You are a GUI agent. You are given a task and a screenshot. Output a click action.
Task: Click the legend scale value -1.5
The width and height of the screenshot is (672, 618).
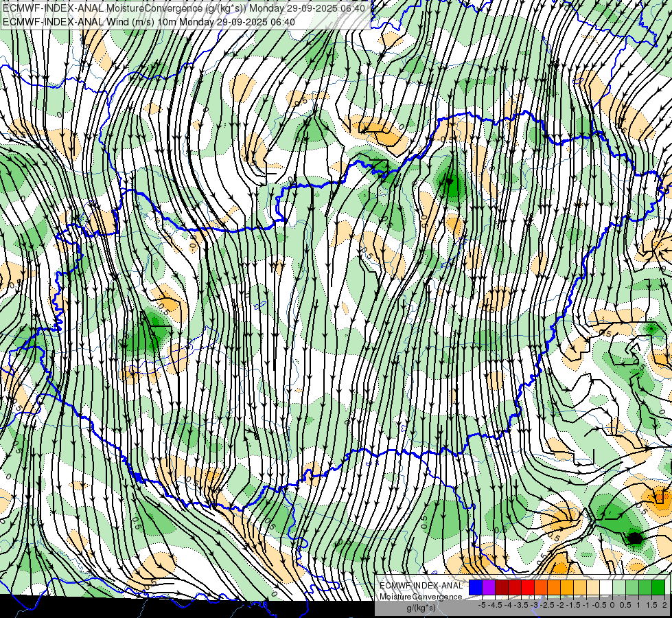pyautogui.click(x=573, y=605)
